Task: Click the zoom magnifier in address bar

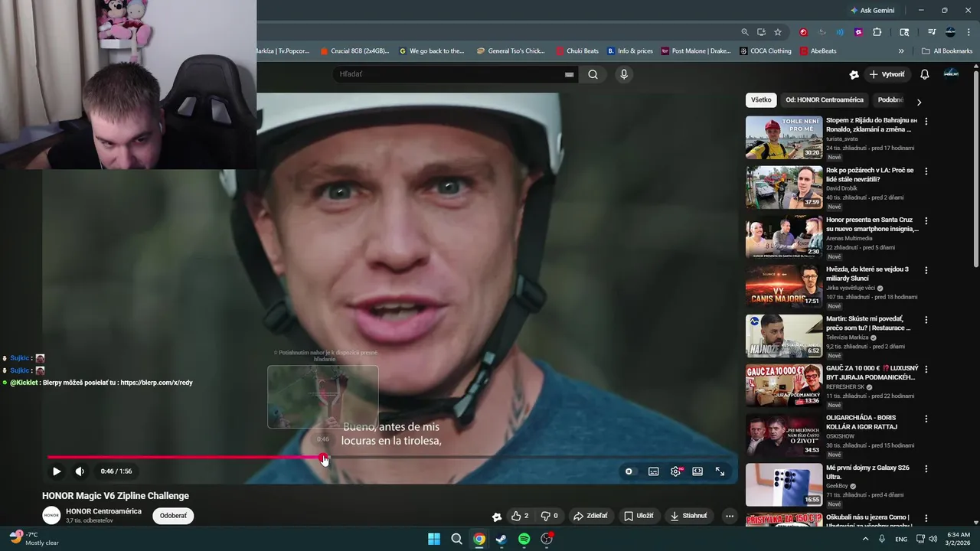Action: click(x=745, y=32)
